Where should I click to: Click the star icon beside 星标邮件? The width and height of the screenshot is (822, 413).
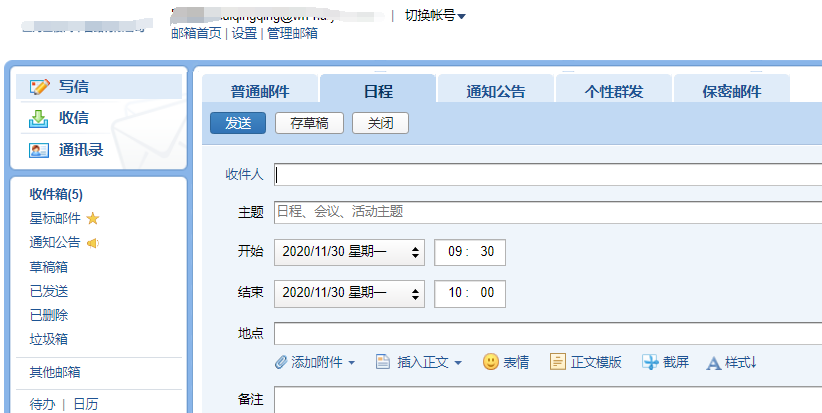(93, 218)
